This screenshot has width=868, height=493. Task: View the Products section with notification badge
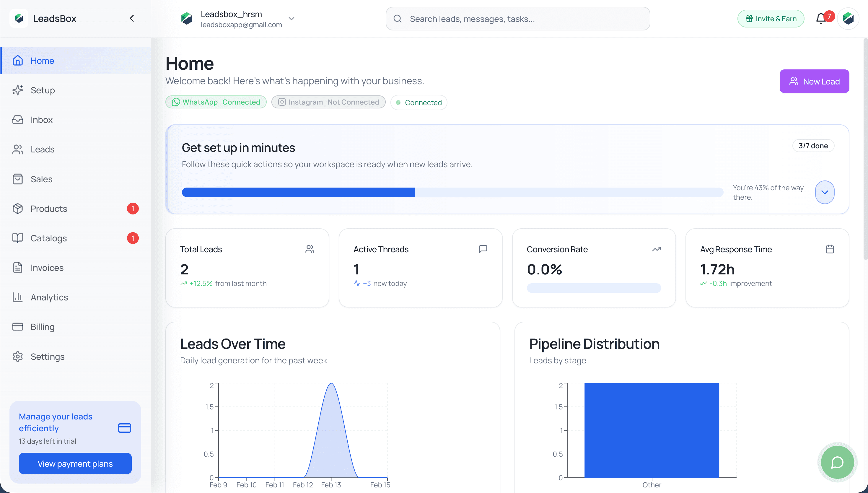click(49, 209)
